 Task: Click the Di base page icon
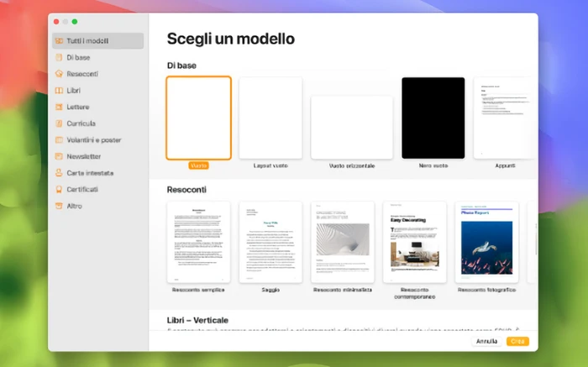point(59,57)
